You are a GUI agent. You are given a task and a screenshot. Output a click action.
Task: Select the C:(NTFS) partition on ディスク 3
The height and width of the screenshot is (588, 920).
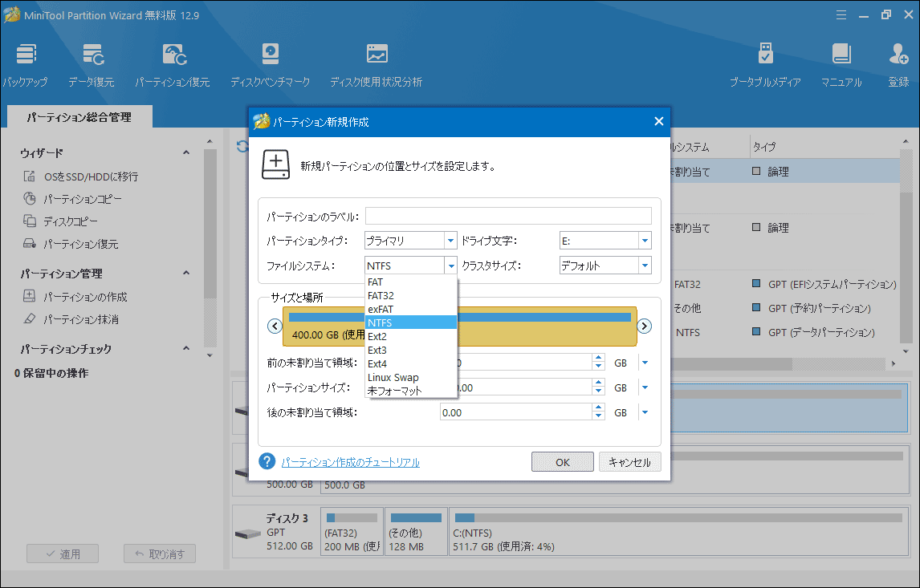(679, 532)
